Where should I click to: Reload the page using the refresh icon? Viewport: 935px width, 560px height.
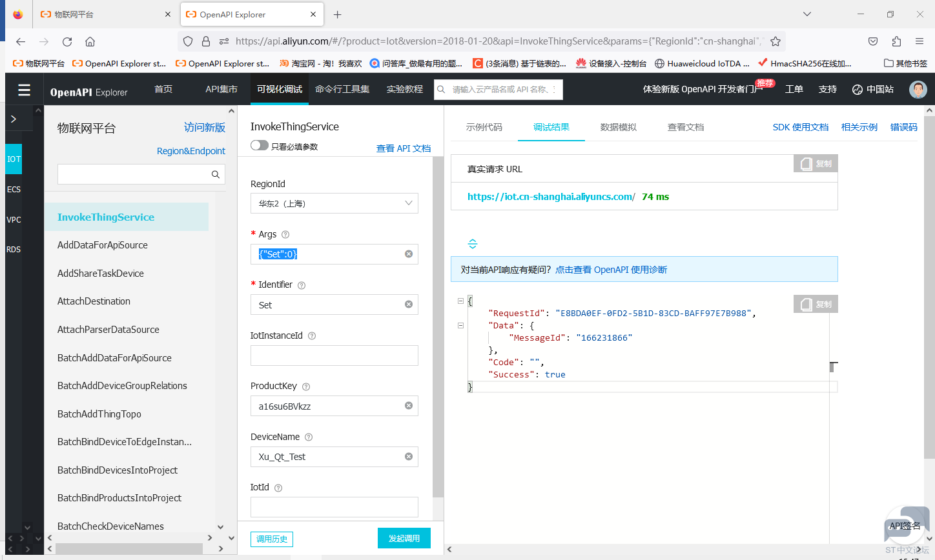67,41
